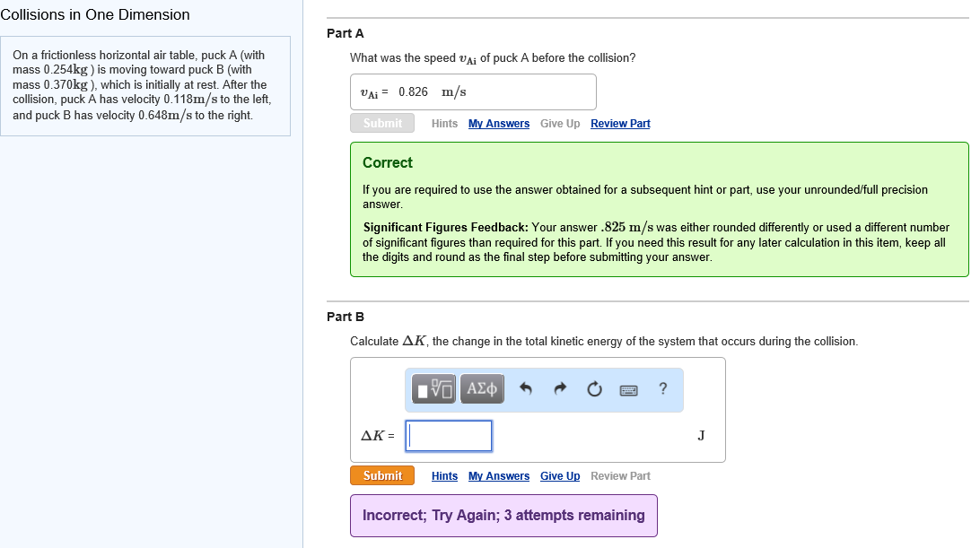Click the redo arrow in equation toolbar
980x548 pixels.
(560, 389)
